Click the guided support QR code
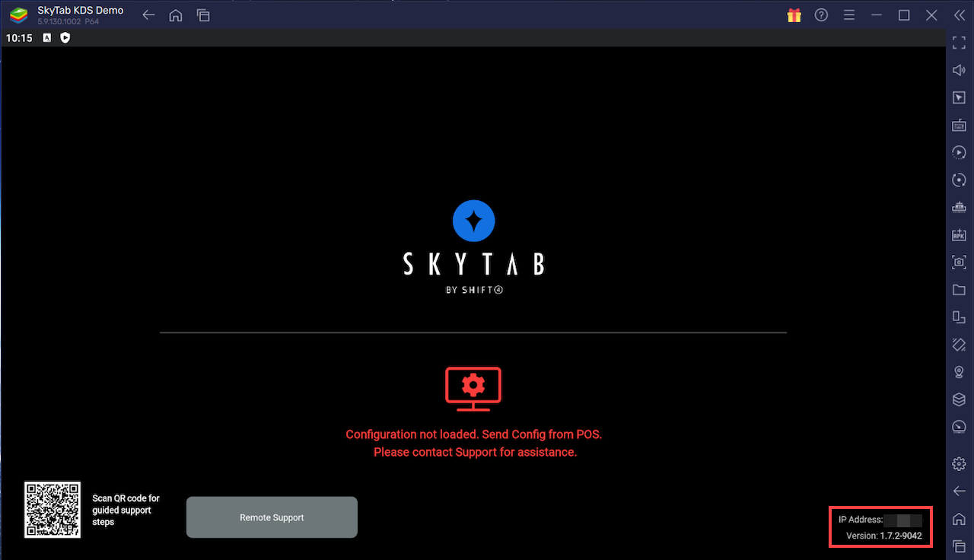This screenshot has height=560, width=974. click(52, 510)
